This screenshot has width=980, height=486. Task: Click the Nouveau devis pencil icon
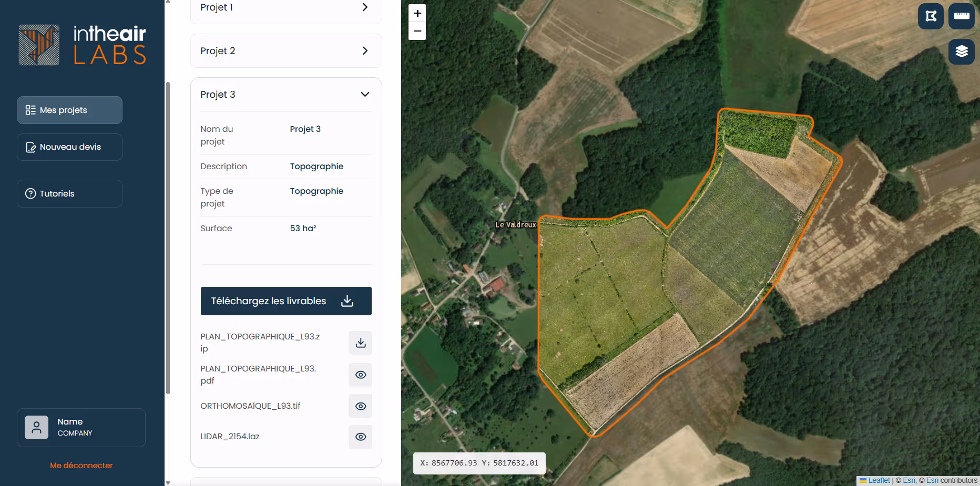click(x=30, y=147)
